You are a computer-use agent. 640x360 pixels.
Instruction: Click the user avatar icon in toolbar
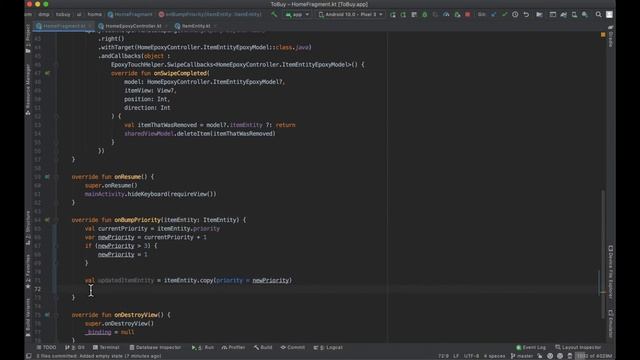click(x=609, y=15)
